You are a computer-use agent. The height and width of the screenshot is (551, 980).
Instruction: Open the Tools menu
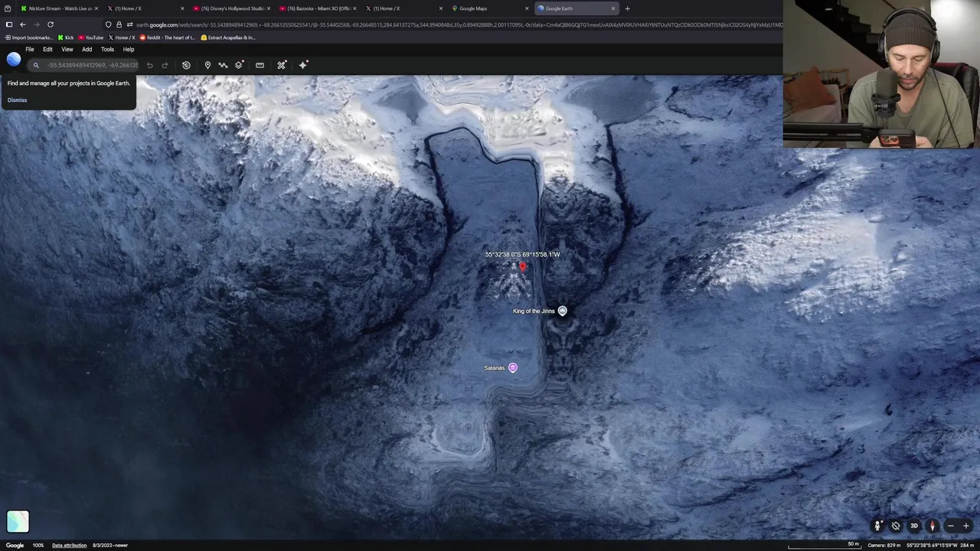pos(107,50)
